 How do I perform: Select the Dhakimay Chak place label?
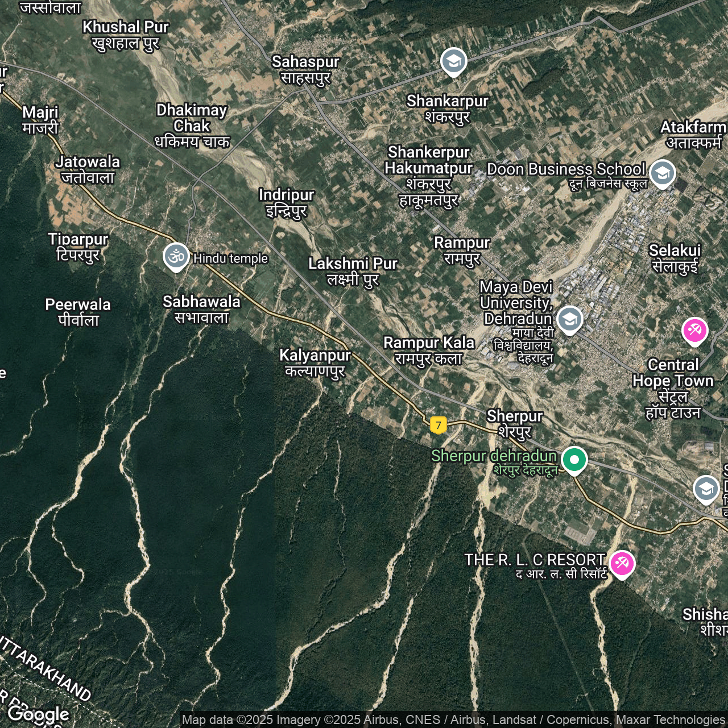tap(192, 125)
